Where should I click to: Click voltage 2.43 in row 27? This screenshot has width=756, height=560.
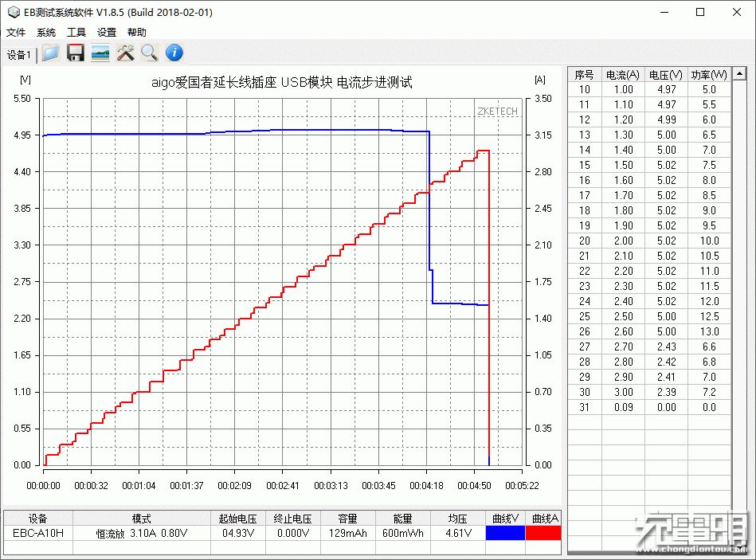(666, 347)
